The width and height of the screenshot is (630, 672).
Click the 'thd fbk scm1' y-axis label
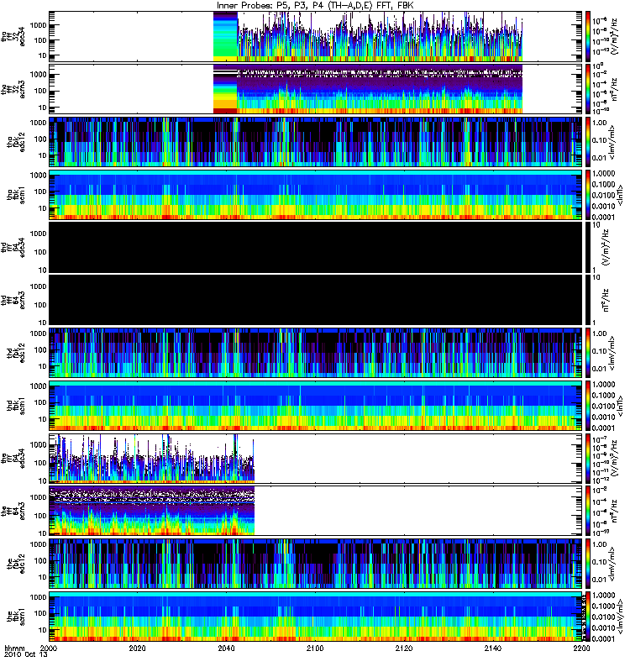(16, 406)
